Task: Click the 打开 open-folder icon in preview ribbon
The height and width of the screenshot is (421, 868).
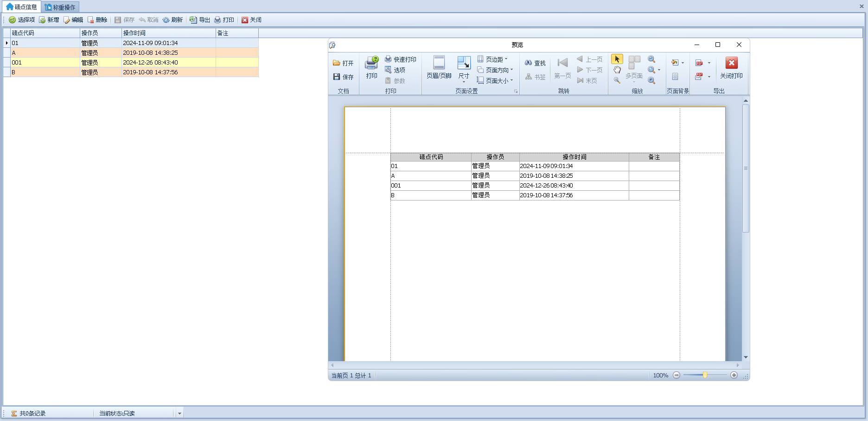Action: (x=336, y=63)
